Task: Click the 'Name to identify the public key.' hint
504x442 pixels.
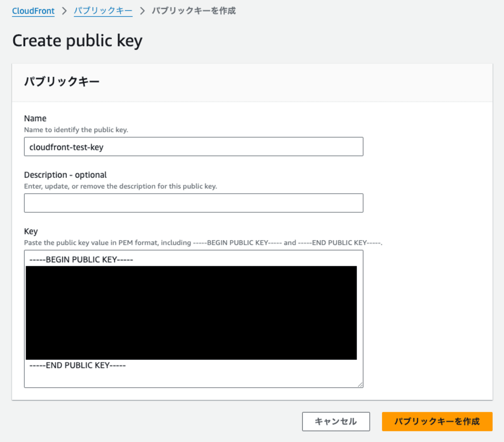Action: point(76,130)
